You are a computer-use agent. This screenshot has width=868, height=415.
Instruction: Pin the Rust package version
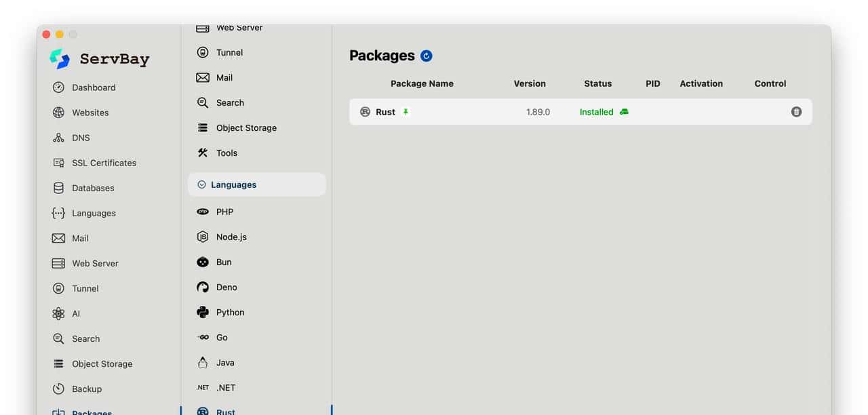(x=406, y=111)
